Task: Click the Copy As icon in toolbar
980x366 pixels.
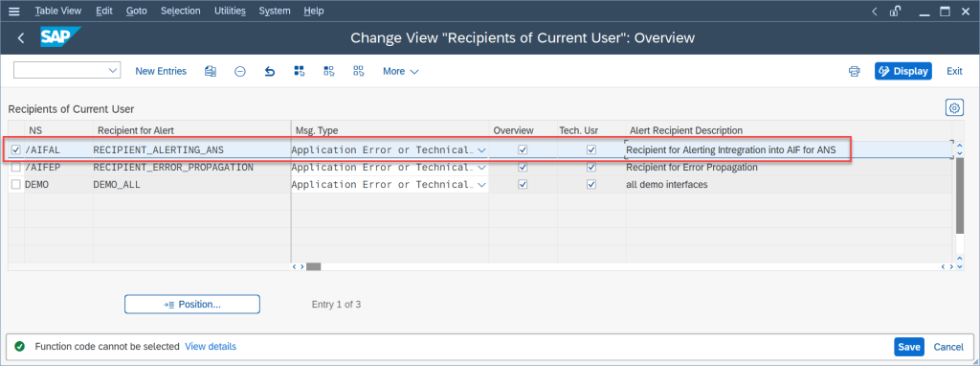Action: 210,71
